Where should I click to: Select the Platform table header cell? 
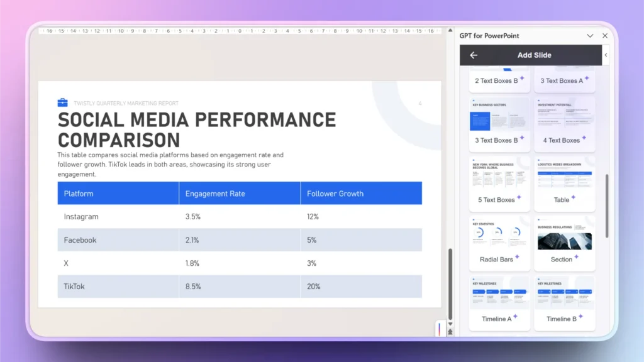coord(118,194)
